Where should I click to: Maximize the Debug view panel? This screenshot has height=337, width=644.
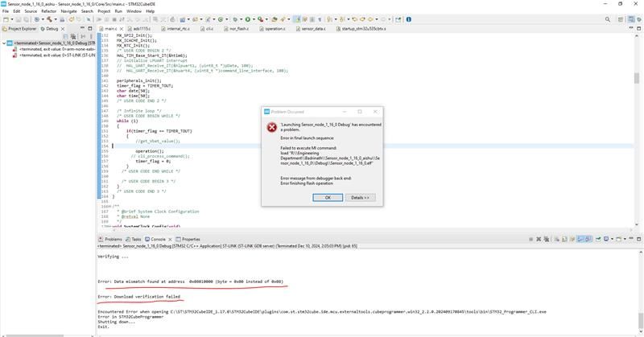click(x=90, y=28)
